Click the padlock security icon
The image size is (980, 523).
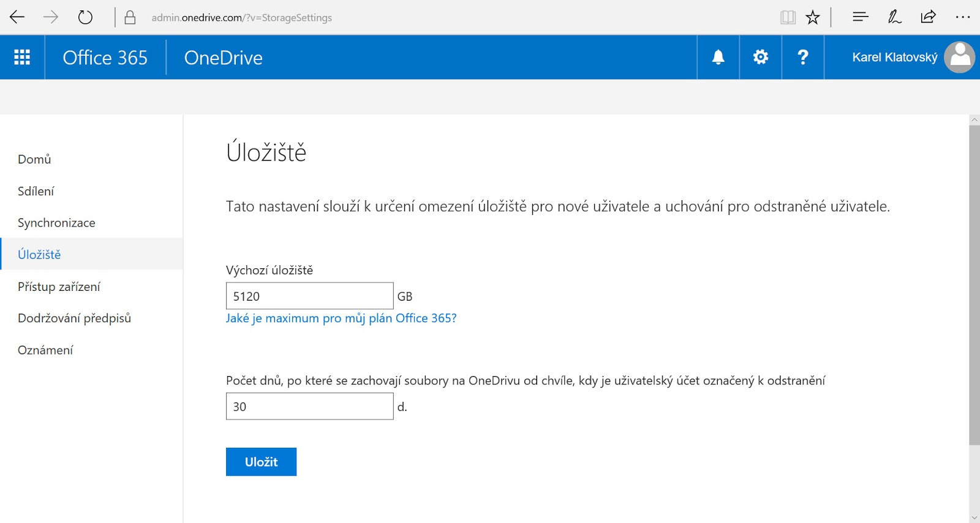point(130,17)
